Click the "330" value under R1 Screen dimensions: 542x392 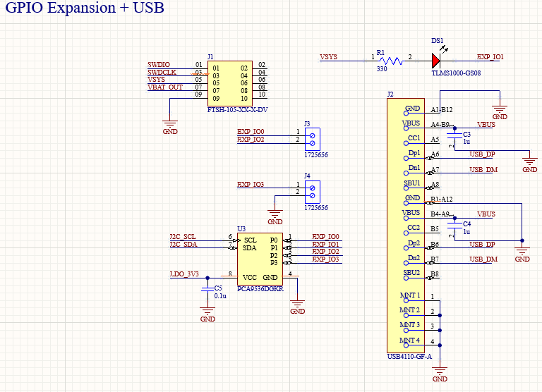tap(382, 68)
